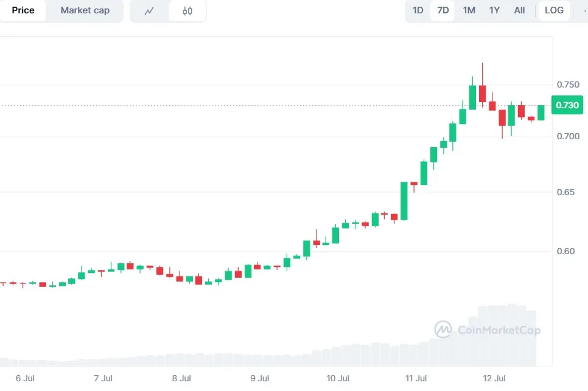Switch to the Price tab
Image resolution: width=588 pixels, height=391 pixels.
click(x=23, y=10)
